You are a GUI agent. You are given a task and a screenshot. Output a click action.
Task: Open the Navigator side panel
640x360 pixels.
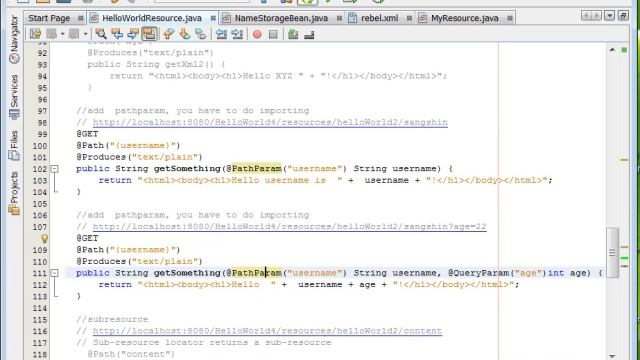click(x=14, y=40)
